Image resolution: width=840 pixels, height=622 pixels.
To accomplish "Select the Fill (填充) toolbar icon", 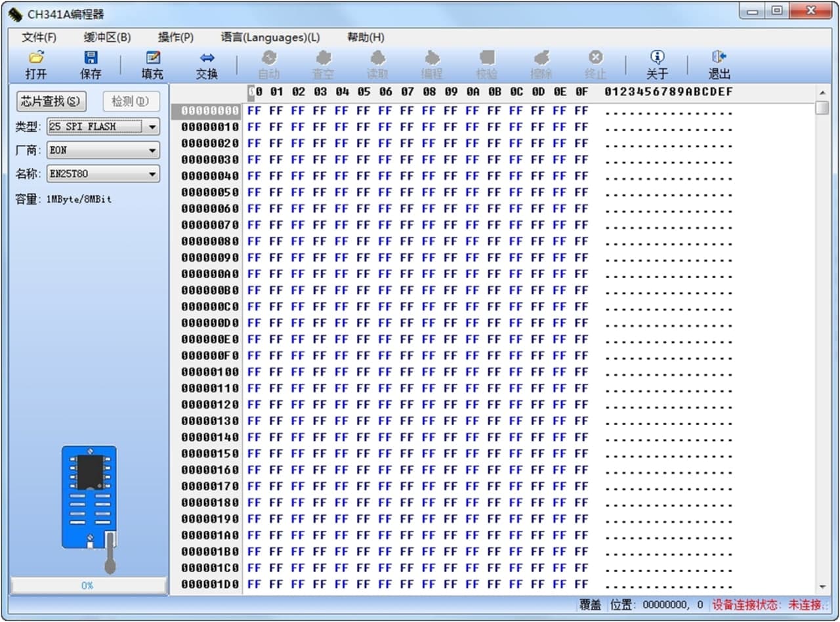I will (152, 57).
